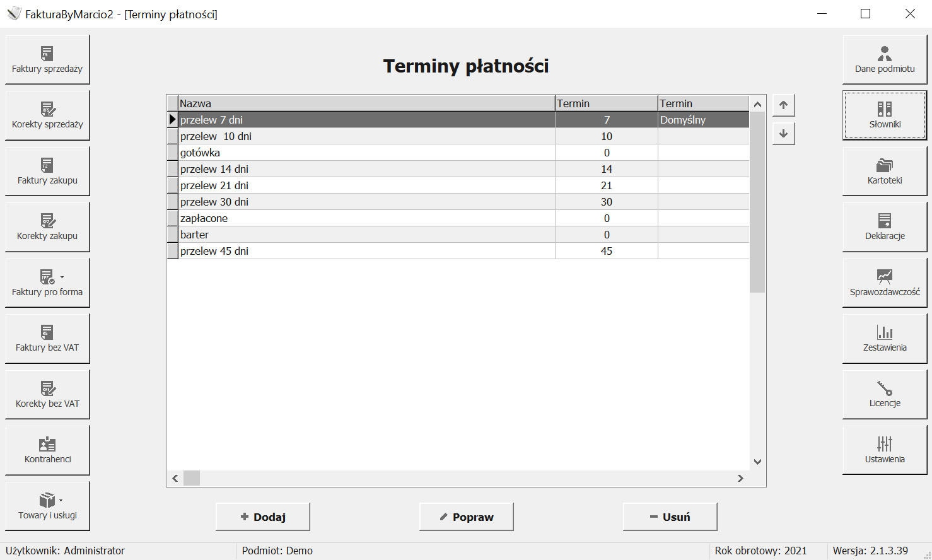
Task: Click term value 30 cell
Action: [606, 202]
